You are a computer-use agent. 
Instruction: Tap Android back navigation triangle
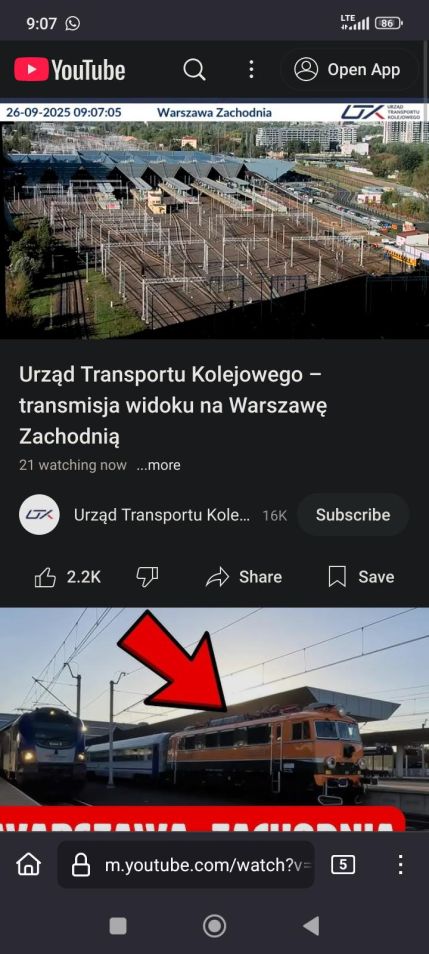[x=311, y=926]
